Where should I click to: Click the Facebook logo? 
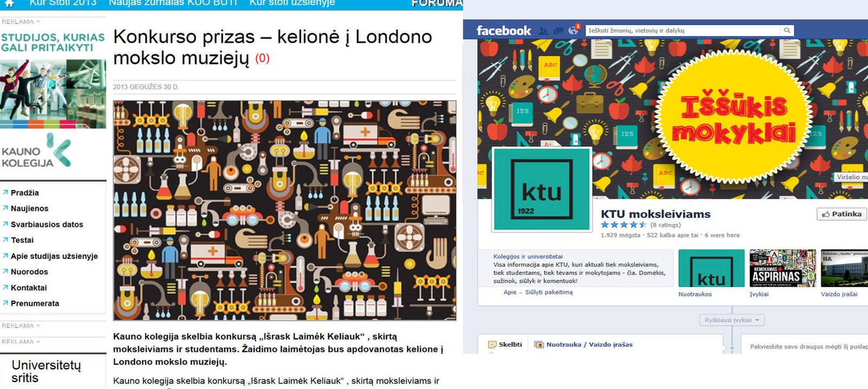coord(503,31)
